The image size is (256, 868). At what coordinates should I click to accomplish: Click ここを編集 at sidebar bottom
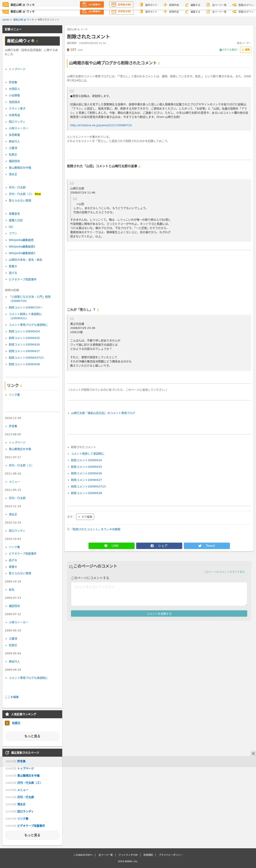point(12,697)
